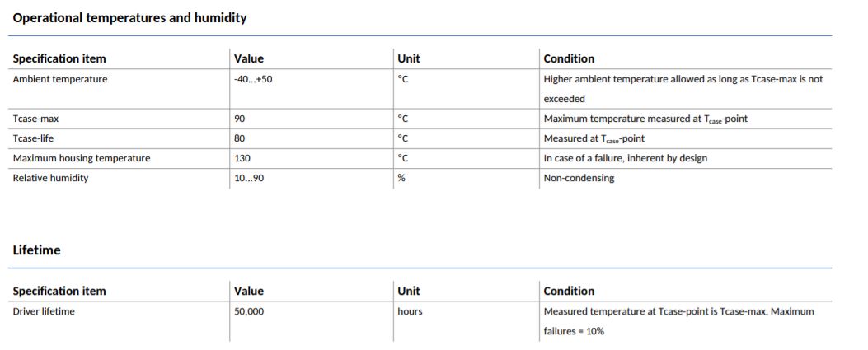Click the -40…+50 ambient temperature value
This screenshot has height=350, width=868.
(254, 79)
